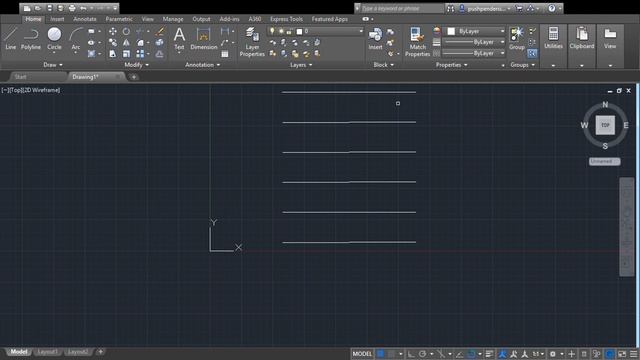Toggle Clean Screen in status bar

[622, 354]
